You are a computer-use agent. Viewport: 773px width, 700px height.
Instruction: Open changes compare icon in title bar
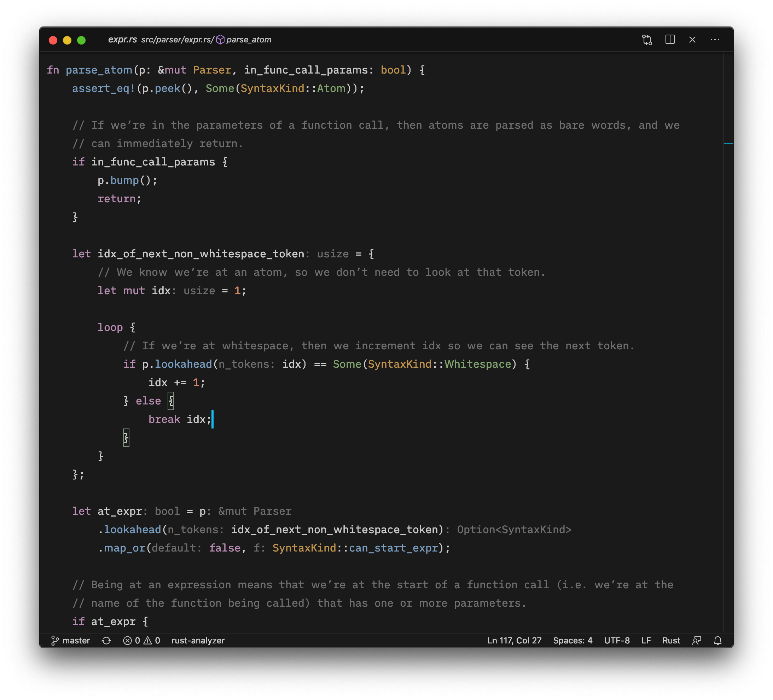pos(647,40)
